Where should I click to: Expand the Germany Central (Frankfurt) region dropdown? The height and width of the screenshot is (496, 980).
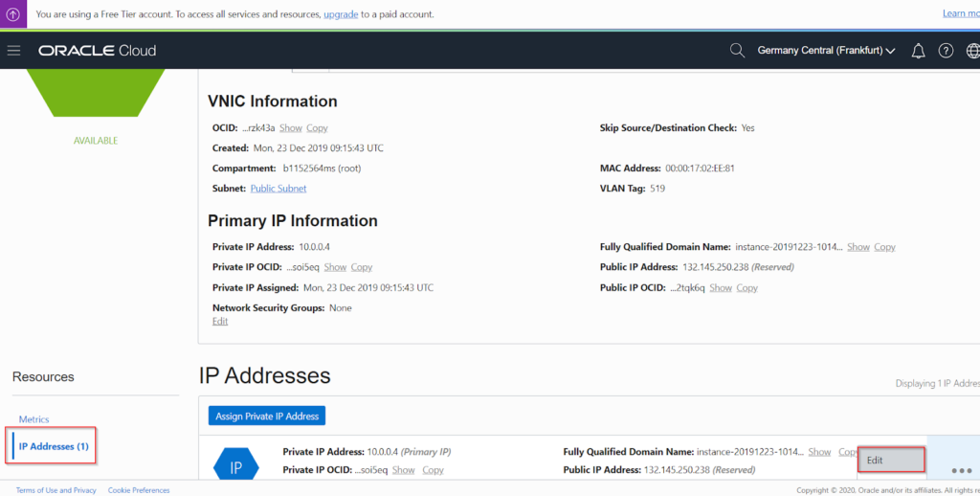coord(826,51)
